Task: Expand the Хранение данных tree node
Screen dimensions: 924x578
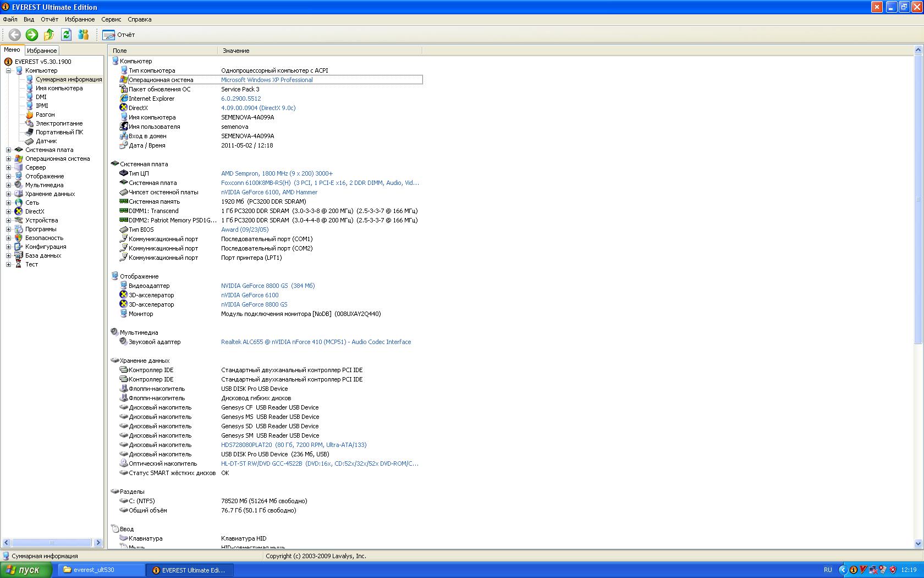Action: point(8,194)
